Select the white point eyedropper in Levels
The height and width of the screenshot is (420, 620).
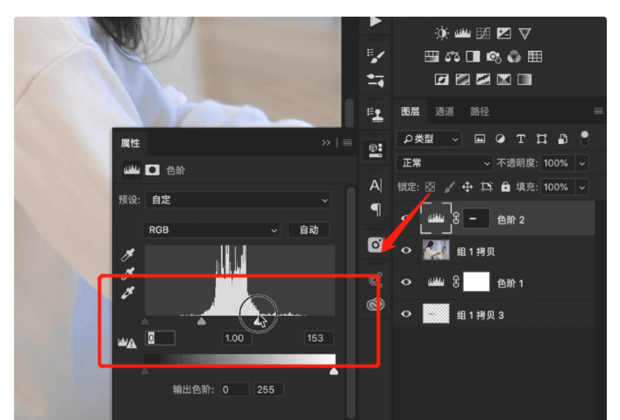click(x=127, y=292)
